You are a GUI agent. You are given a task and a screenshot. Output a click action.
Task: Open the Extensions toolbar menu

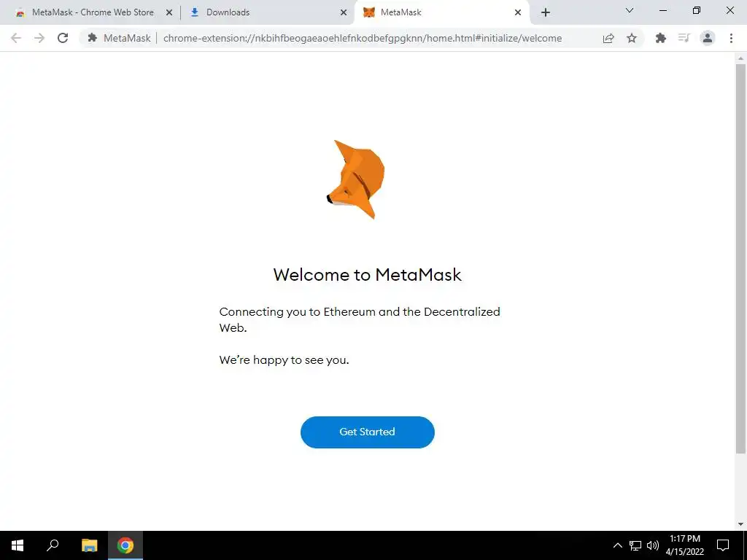point(661,38)
